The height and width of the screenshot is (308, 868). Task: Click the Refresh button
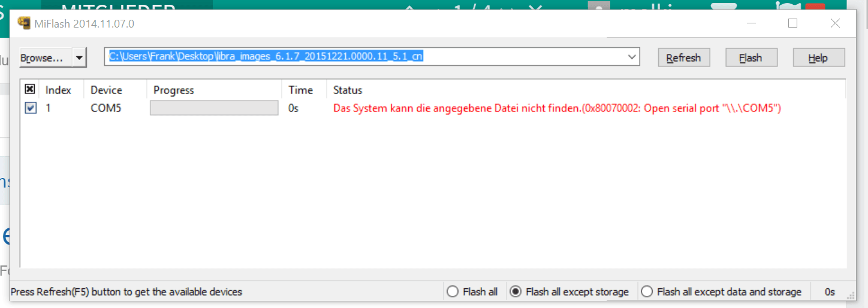tap(683, 58)
